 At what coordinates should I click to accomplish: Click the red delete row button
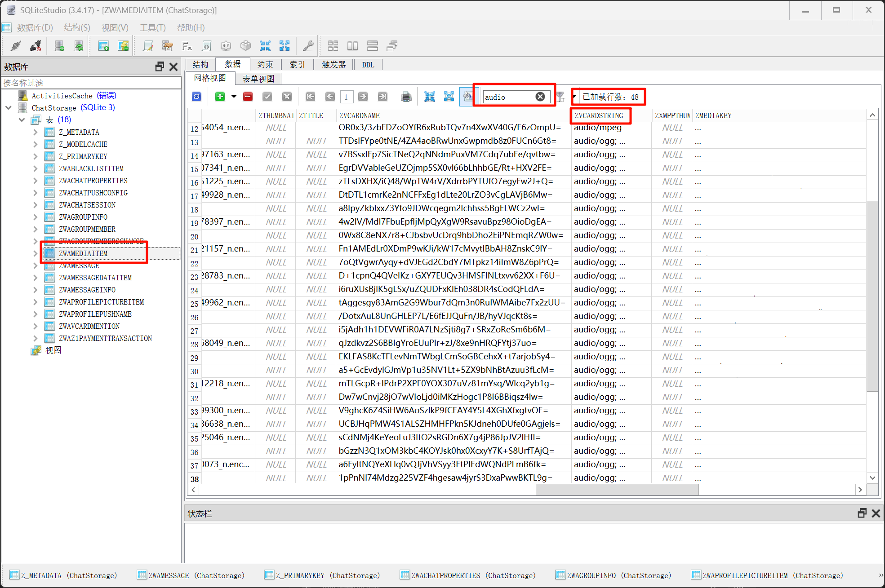248,97
